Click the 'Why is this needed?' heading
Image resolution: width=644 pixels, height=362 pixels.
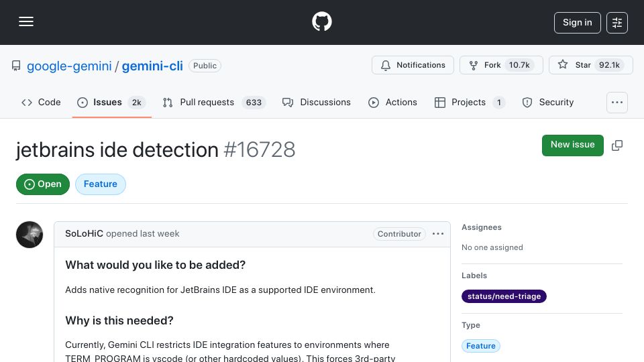pos(119,320)
